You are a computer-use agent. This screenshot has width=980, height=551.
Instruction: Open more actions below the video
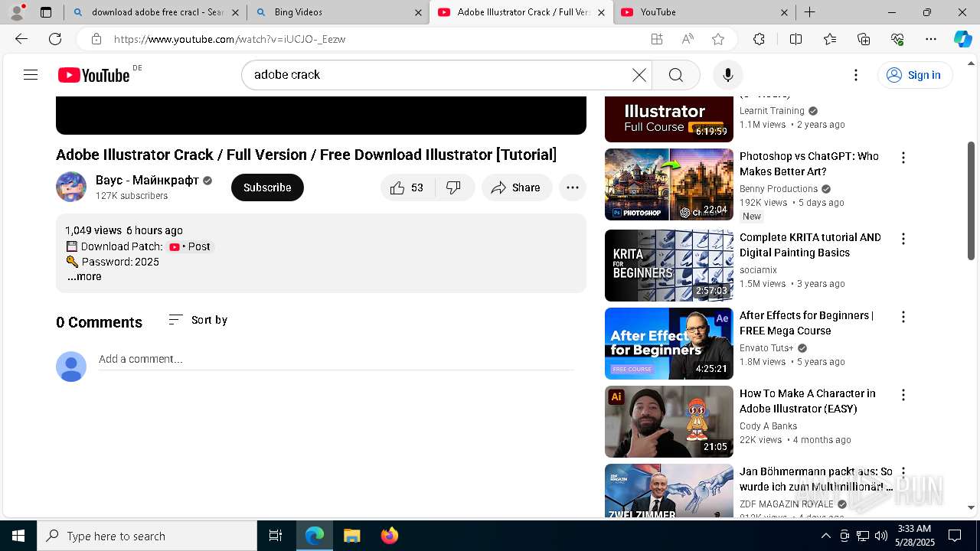coord(572,187)
